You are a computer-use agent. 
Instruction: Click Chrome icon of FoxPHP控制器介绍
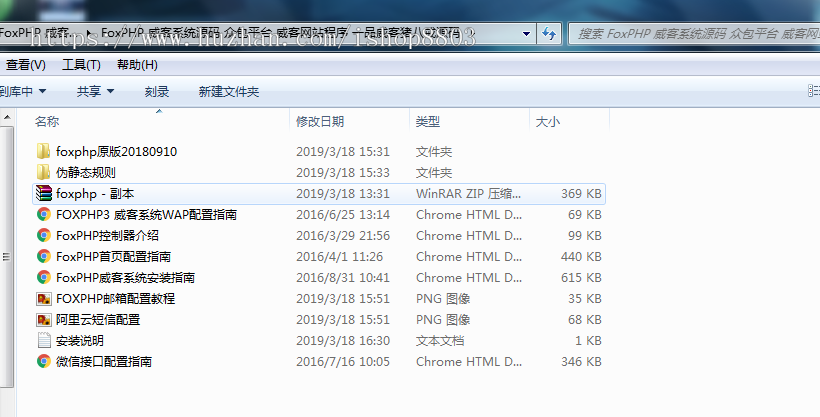pyautogui.click(x=43, y=235)
